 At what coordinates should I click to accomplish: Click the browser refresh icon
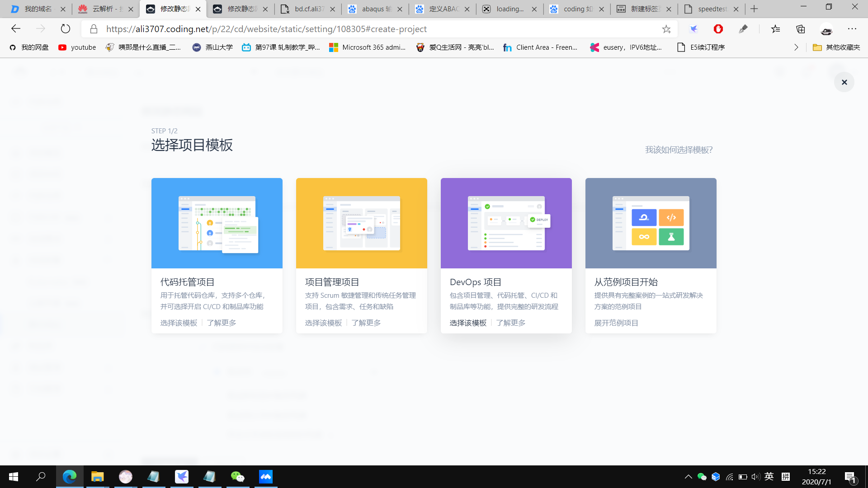(x=66, y=29)
